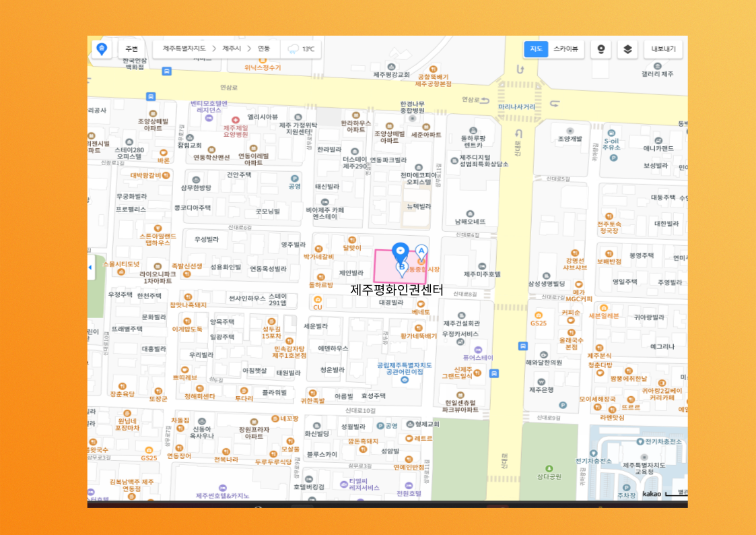Switch to the 지도 map view
The image size is (756, 535).
click(x=536, y=49)
